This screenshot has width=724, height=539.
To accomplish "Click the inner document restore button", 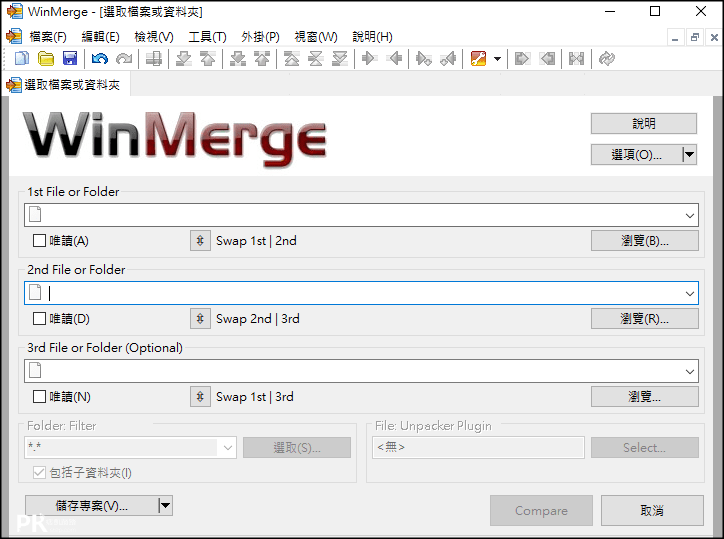I will pyautogui.click(x=694, y=37).
